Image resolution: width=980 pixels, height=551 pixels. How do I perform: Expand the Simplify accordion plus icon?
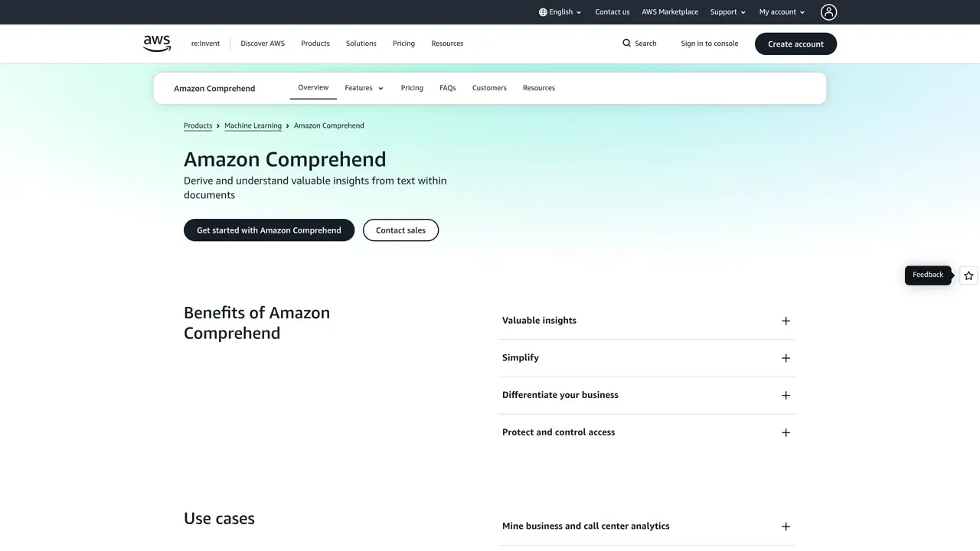pyautogui.click(x=786, y=358)
